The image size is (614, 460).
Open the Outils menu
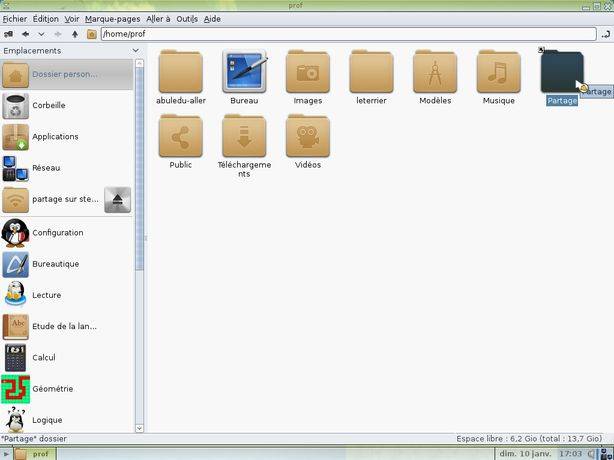pos(187,19)
